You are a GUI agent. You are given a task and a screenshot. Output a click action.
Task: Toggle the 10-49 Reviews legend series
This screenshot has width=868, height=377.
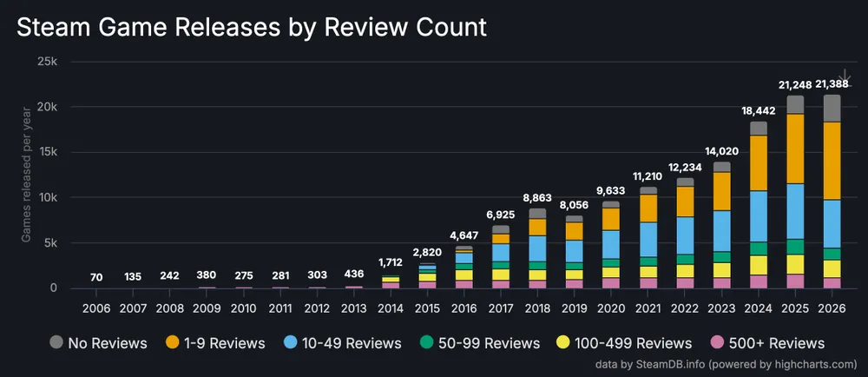342,342
